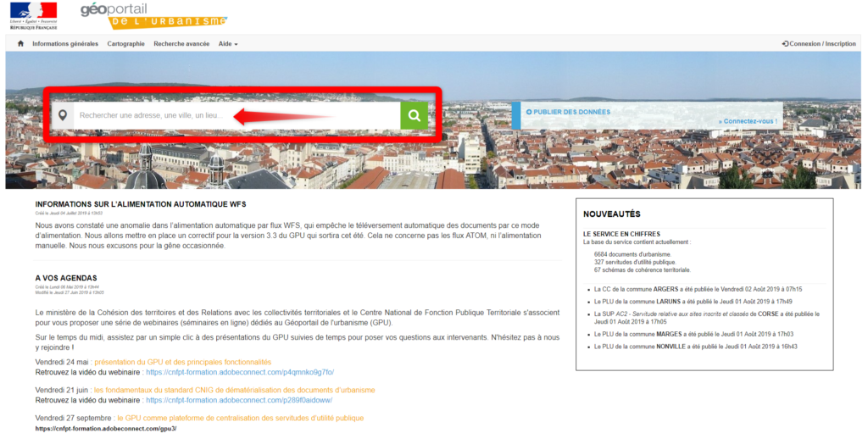Click the location pin icon in search box
868x433 pixels.
[x=61, y=115]
